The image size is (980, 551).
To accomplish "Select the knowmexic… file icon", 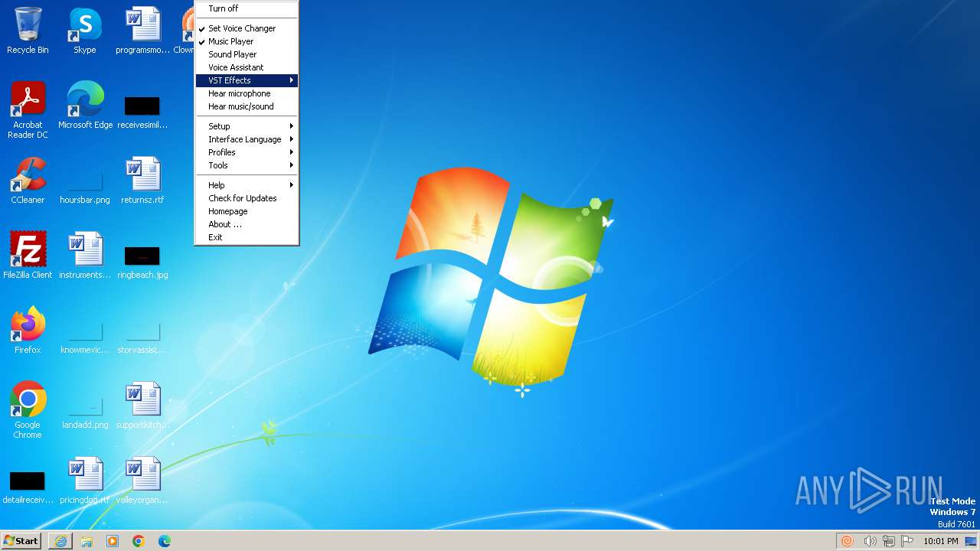I will tap(85, 337).
